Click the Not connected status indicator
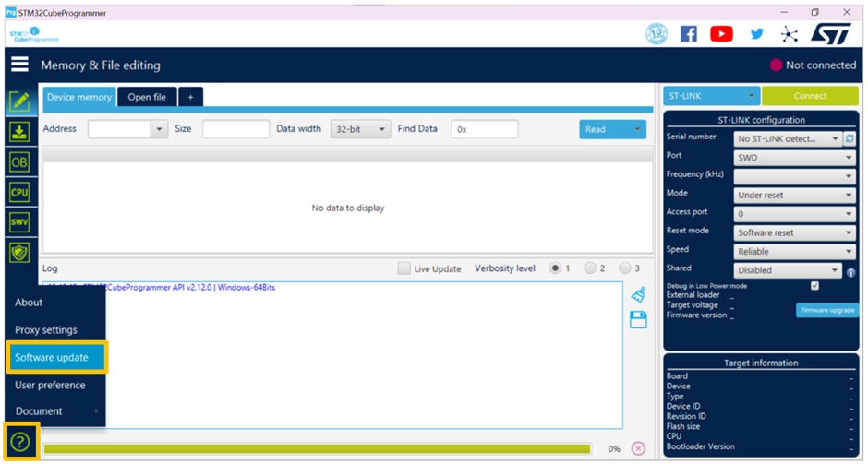This screenshot has height=464, width=868. point(813,65)
